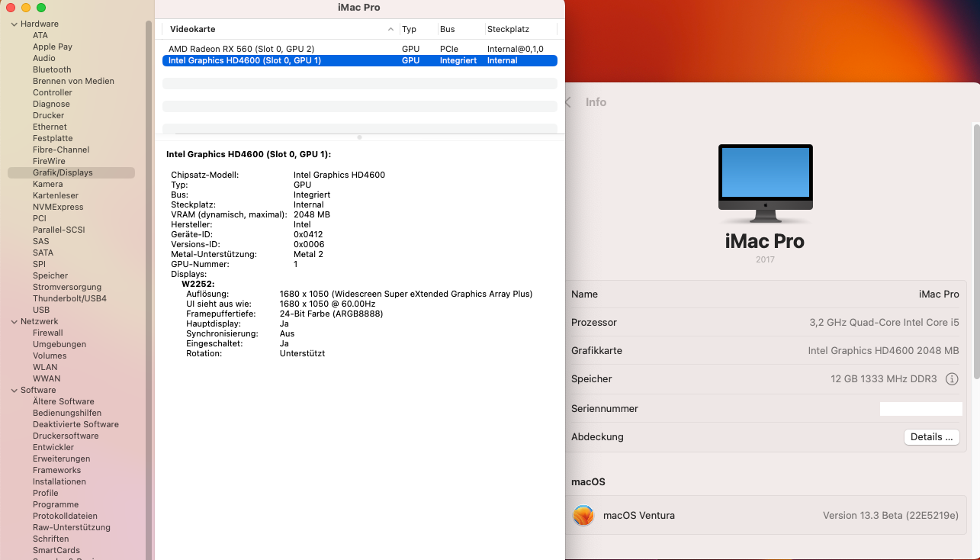This screenshot has width=980, height=560.
Task: Sort the list by Steckplatz column
Action: click(x=519, y=29)
